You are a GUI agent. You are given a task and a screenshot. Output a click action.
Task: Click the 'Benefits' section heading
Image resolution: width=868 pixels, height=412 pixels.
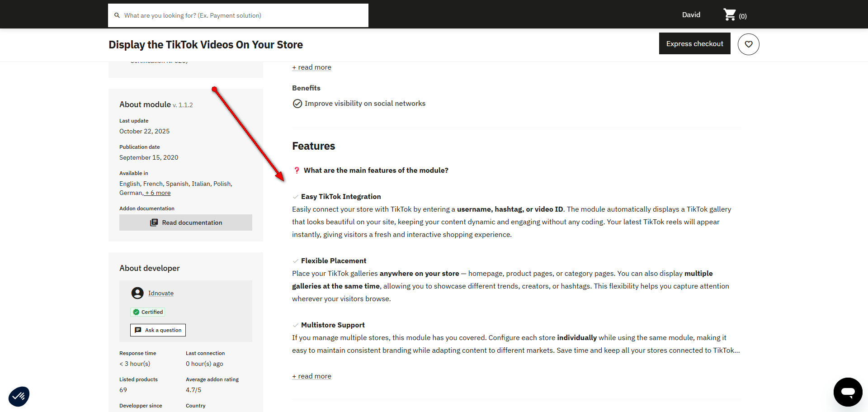pos(306,88)
